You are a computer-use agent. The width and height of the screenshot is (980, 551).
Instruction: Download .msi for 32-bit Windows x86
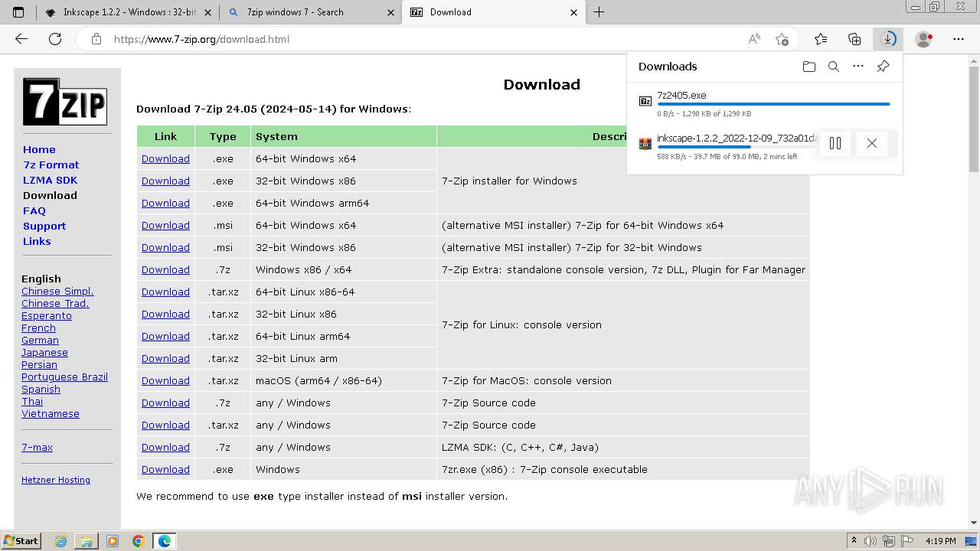(165, 247)
